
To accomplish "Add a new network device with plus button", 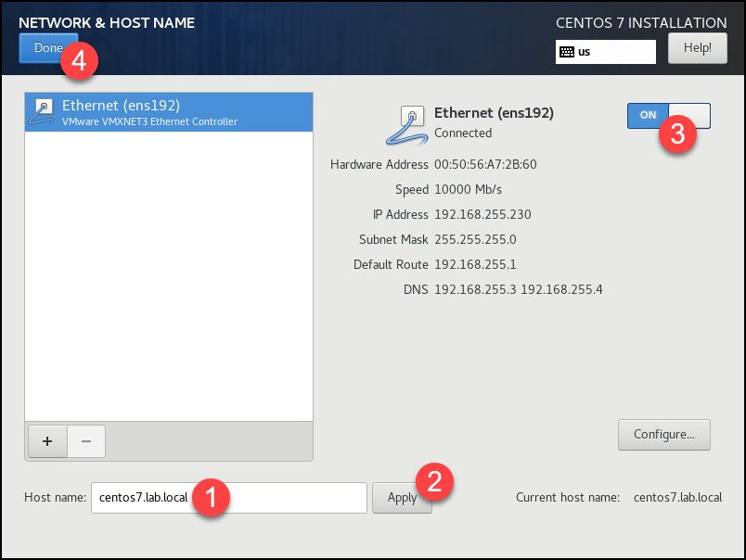I will coord(47,441).
